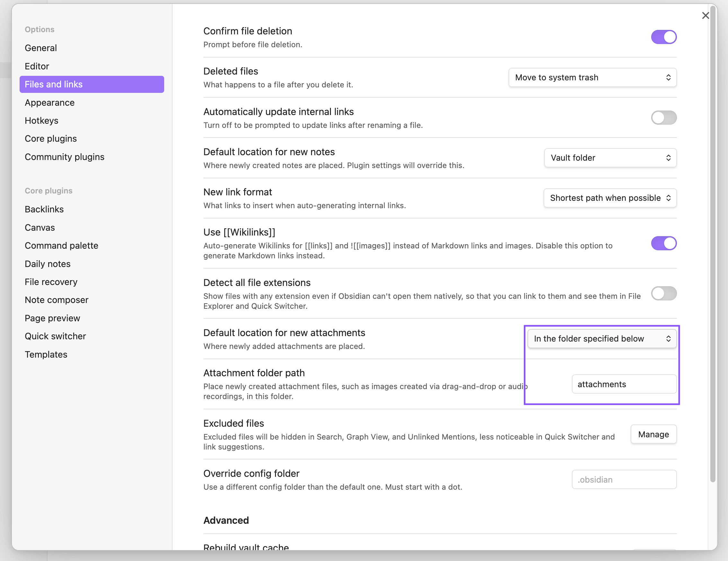The height and width of the screenshot is (561, 728).
Task: Change Default location for new attachments dropdown
Action: pyautogui.click(x=602, y=339)
